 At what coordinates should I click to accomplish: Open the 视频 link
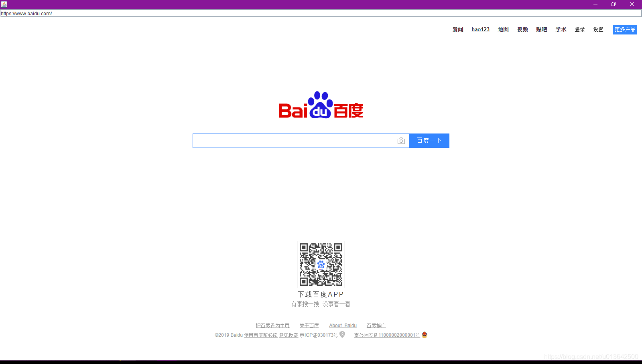pos(522,29)
